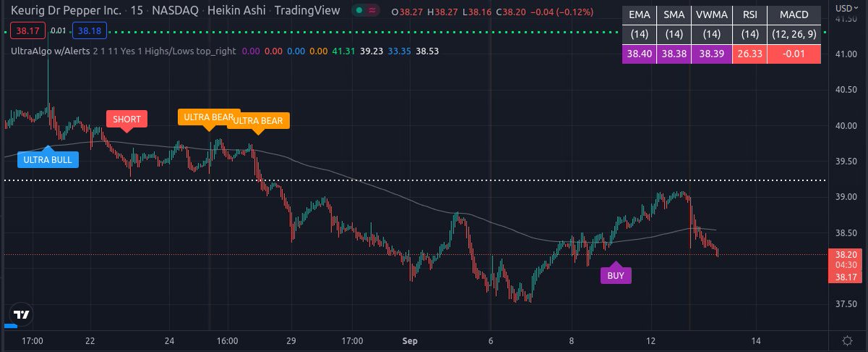Viewport: 868px width, 352px height.
Task: Click the MACD header cell
Action: (x=793, y=13)
